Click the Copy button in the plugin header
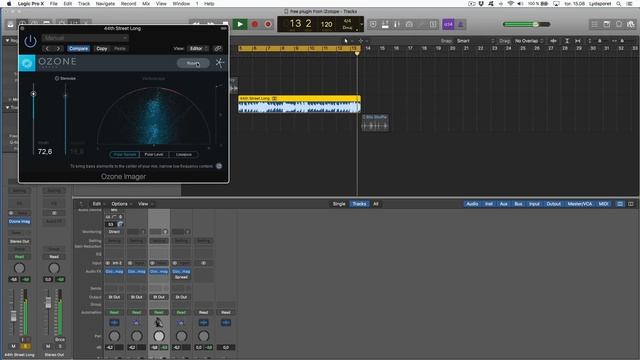This screenshot has height=360, width=640. (102, 49)
